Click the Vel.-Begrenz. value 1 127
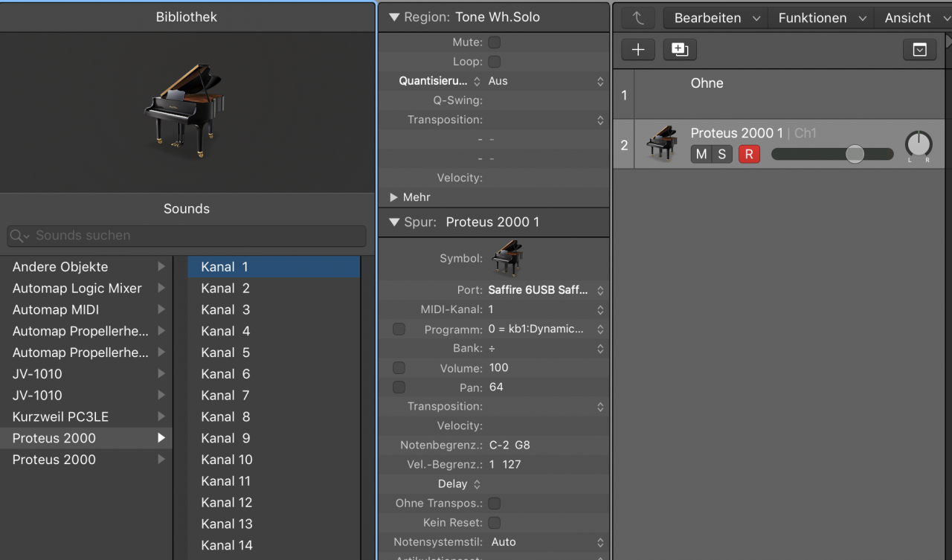The width and height of the screenshot is (952, 560). 505,464
